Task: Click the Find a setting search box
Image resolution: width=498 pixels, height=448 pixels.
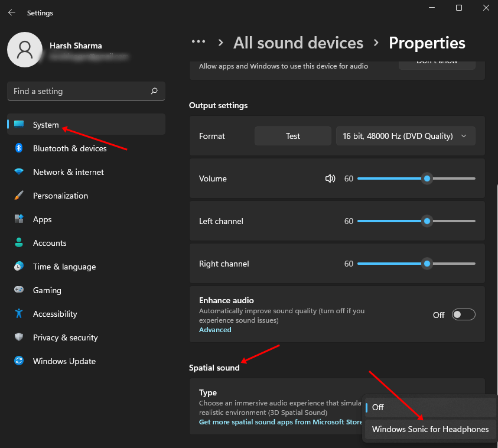Action: point(80,91)
